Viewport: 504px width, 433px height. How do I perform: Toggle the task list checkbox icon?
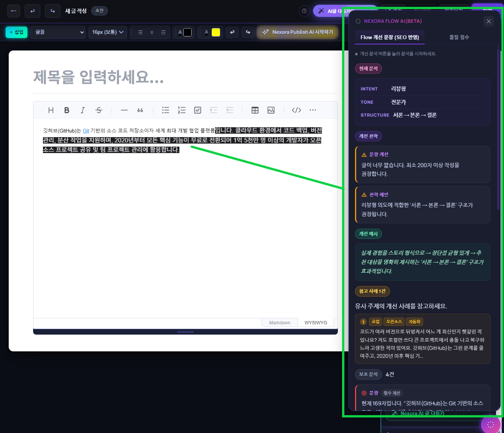[198, 110]
